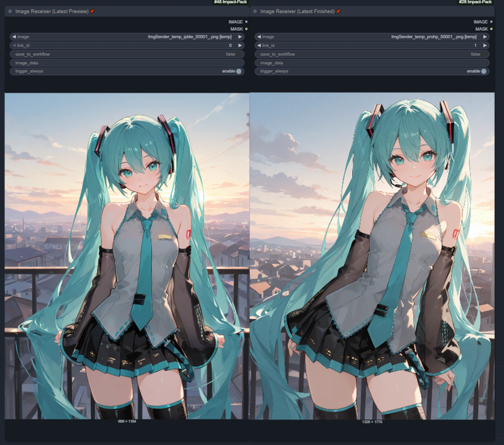Increase link_id in Latest Preview node

[x=240, y=45]
